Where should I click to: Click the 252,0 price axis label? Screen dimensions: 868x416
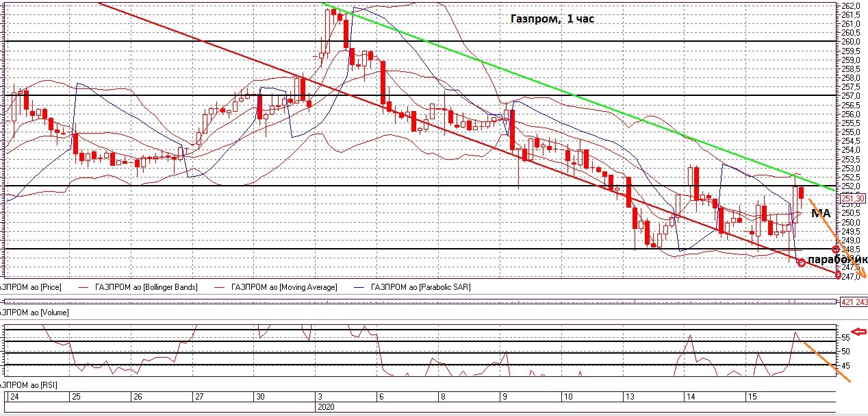tap(850, 186)
